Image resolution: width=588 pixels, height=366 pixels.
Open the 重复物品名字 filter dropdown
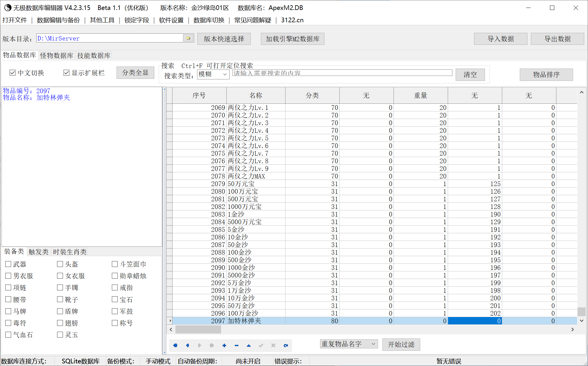point(349,344)
